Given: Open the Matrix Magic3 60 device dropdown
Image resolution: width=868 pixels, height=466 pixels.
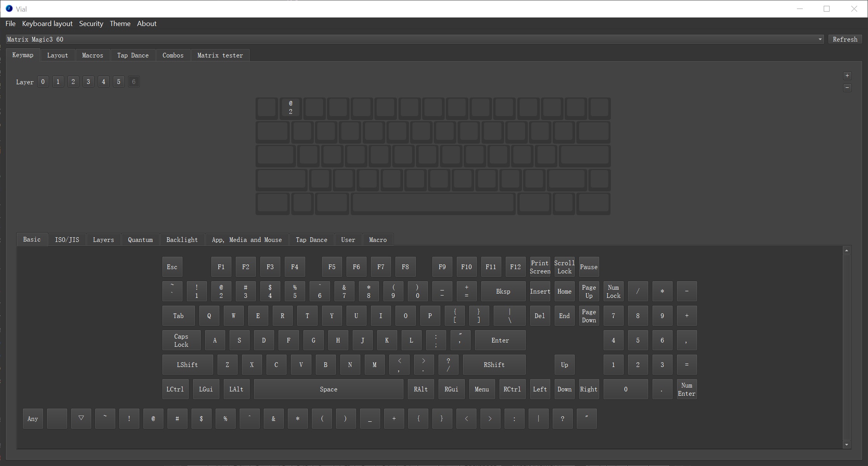Looking at the screenshot, I should 414,39.
